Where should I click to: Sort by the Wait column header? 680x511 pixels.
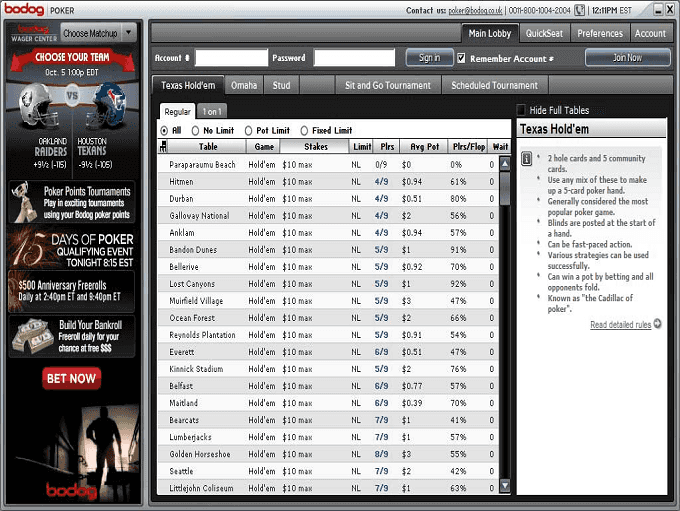pos(500,147)
